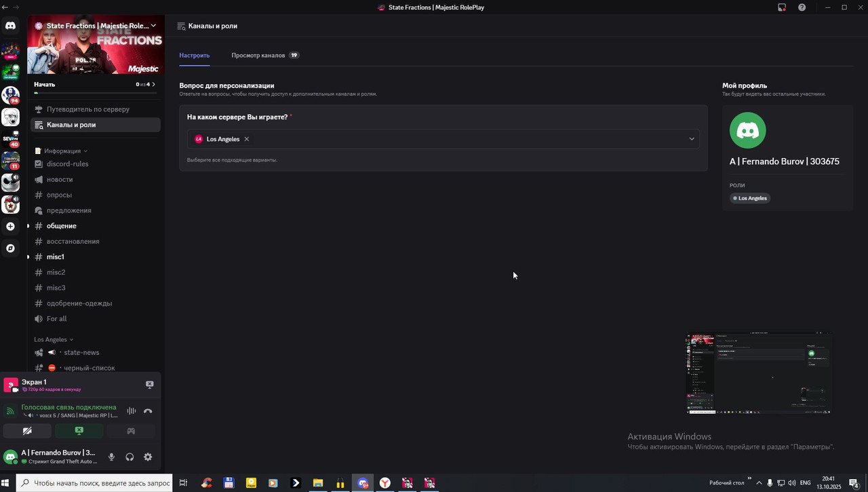Toggle headphones deafen in user panel

[x=130, y=457]
